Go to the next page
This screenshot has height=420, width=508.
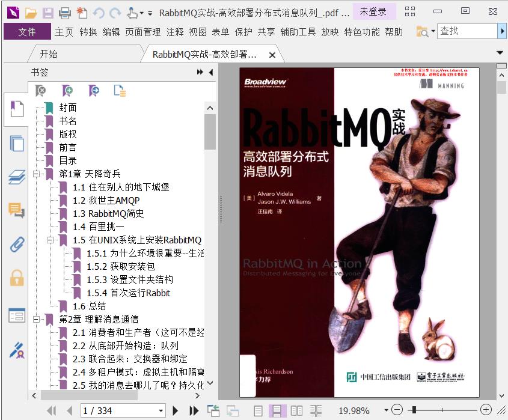[x=176, y=410]
